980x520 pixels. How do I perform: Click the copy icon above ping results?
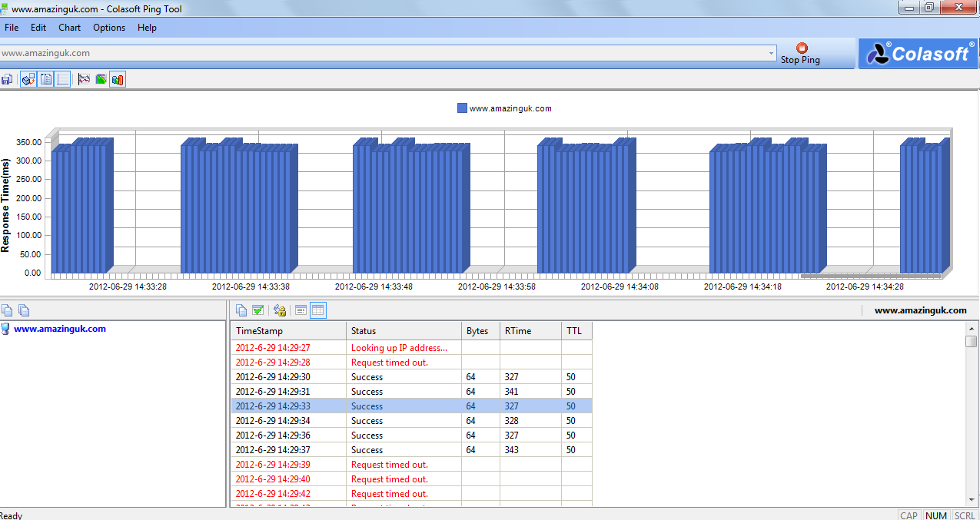tap(241, 310)
